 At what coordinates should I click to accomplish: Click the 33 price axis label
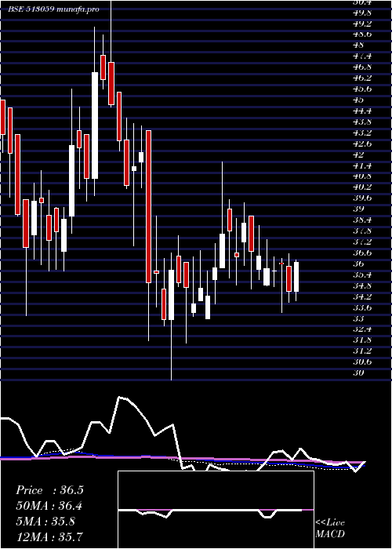click(359, 318)
